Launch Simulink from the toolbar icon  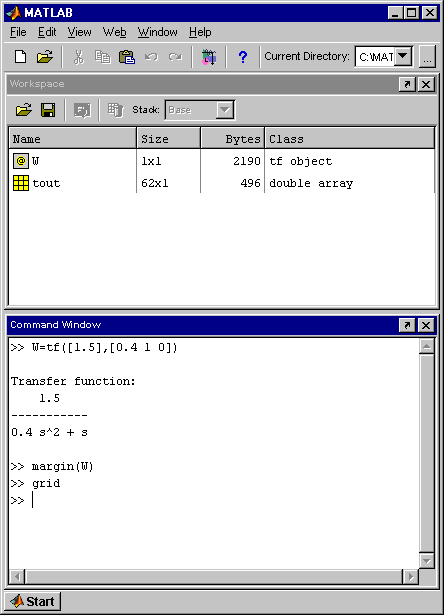click(x=209, y=57)
